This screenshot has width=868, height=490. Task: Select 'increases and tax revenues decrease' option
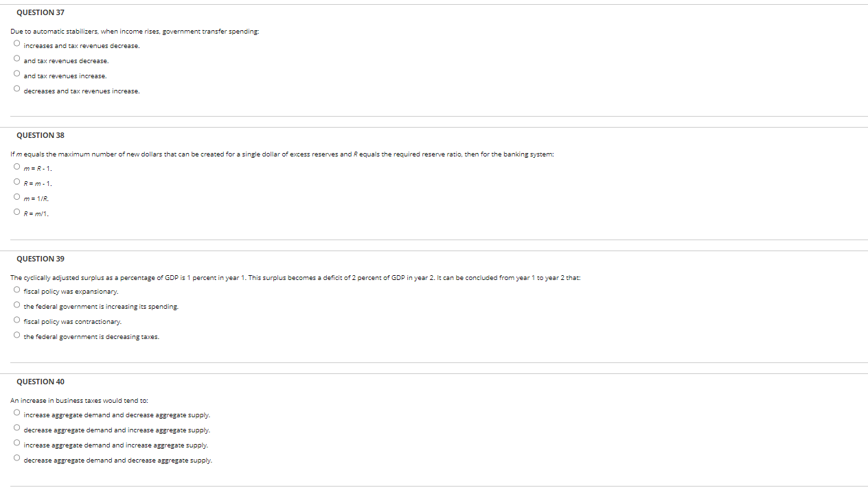pos(16,44)
